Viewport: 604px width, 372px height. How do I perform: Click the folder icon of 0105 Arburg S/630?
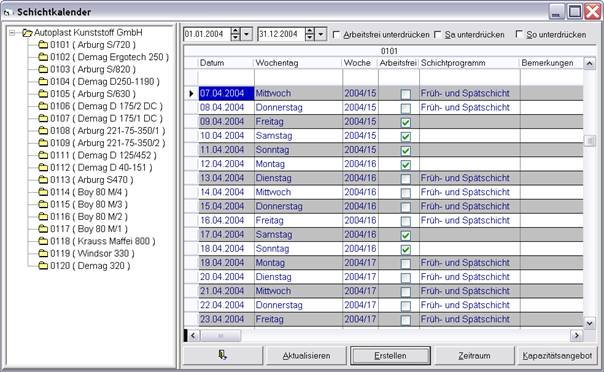pos(43,94)
